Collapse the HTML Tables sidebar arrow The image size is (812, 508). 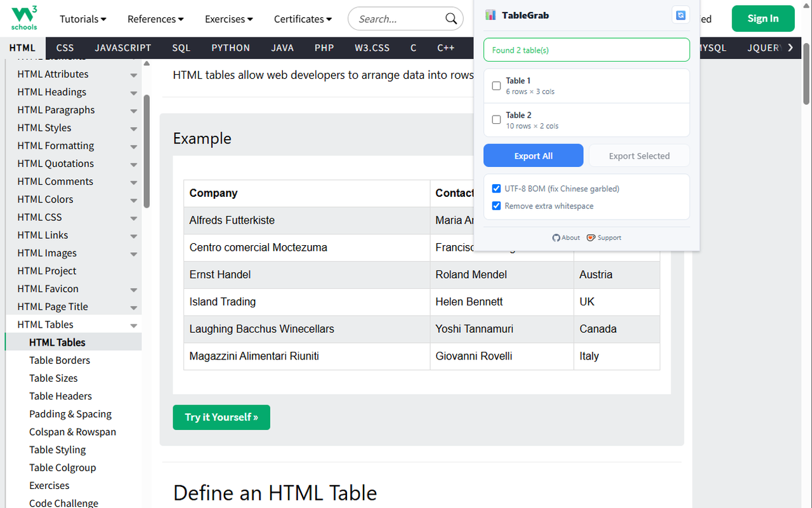[134, 325]
